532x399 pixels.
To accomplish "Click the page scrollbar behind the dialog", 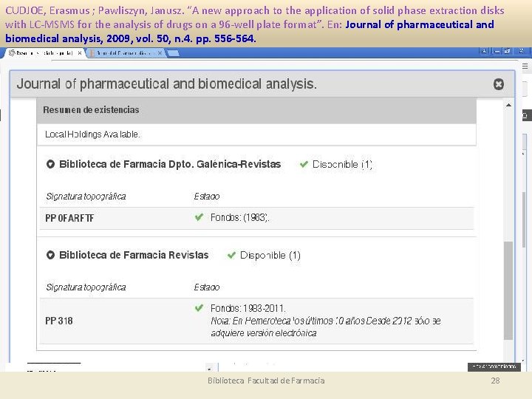I will pos(524,220).
